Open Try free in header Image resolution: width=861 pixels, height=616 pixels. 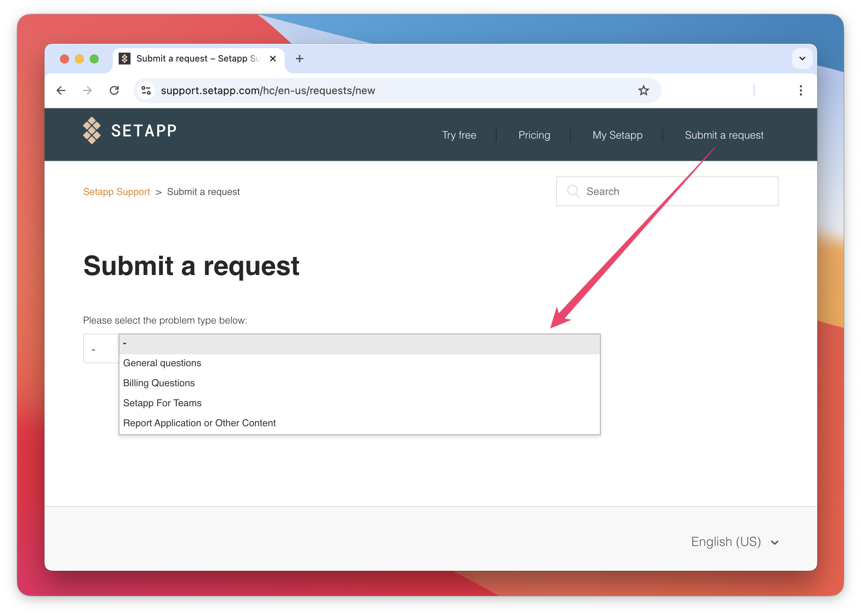(x=459, y=135)
